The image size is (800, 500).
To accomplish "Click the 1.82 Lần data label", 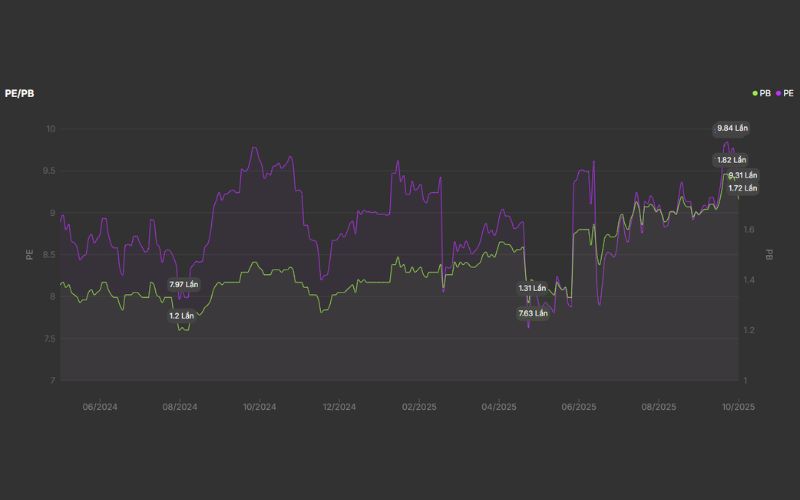I will (732, 160).
